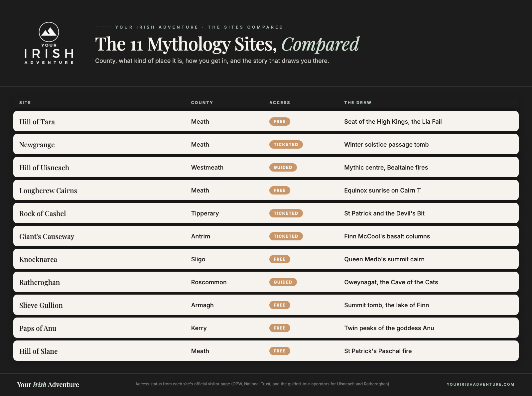Click the FREE badge for Hill of Slane

(280, 351)
